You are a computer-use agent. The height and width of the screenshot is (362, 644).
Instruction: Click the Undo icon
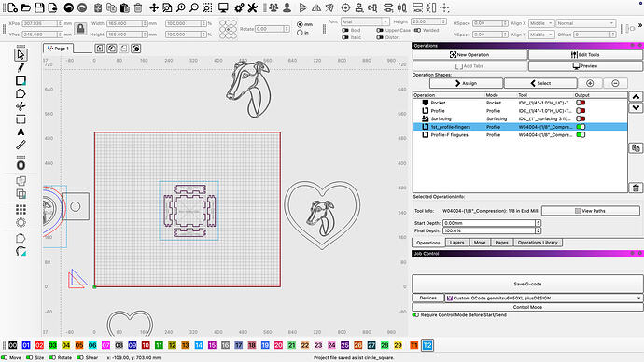click(68, 7)
